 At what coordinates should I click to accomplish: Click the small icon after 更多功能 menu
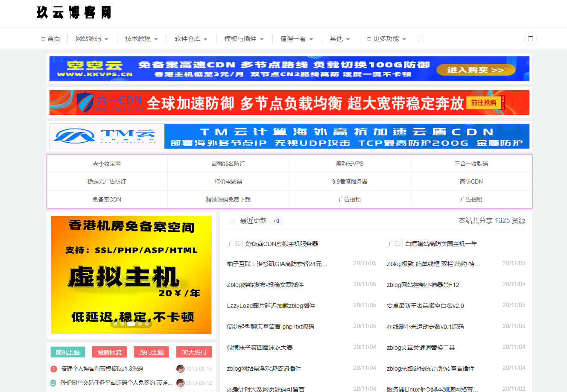[421, 39]
